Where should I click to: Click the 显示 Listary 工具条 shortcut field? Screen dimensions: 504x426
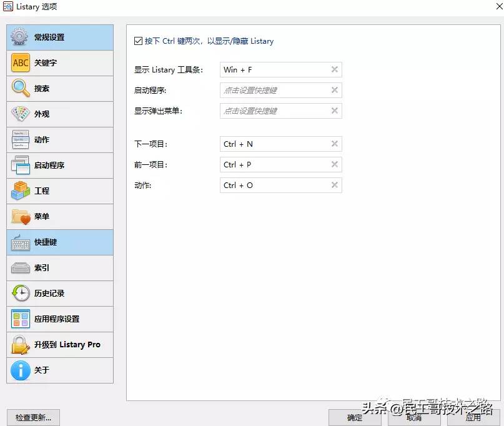(280, 70)
